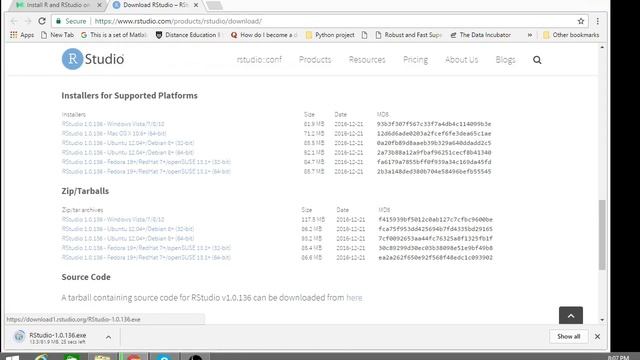The height and width of the screenshot is (360, 640).
Task: Open the rstudio::conf menu item
Action: (259, 60)
